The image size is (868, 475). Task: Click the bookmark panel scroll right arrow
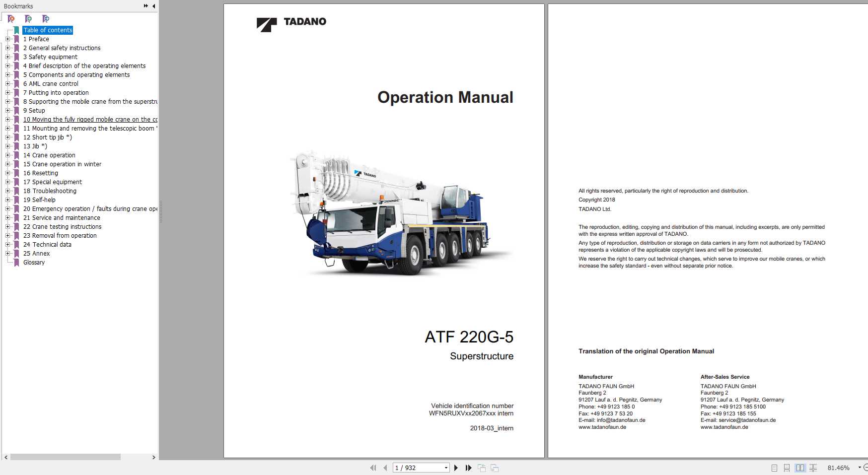click(x=153, y=457)
